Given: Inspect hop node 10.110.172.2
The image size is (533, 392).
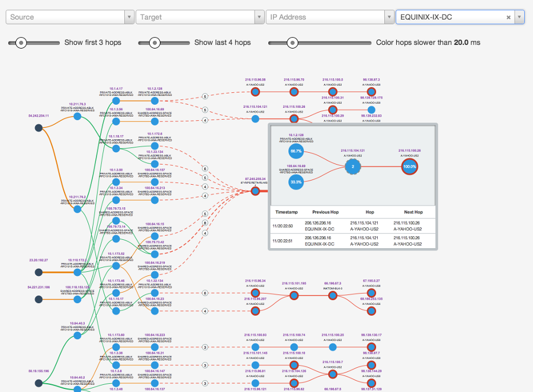Looking at the screenshot, I should (78, 272).
